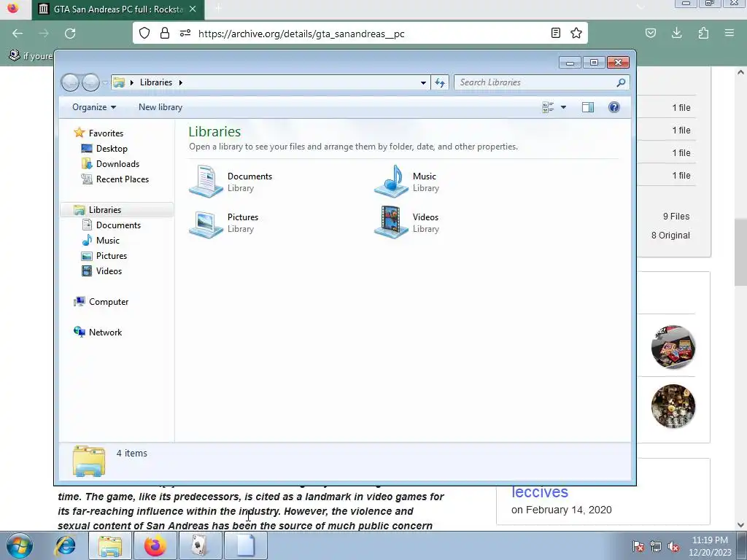This screenshot has height=560, width=747.
Task: Open the Windows Start button
Action: 20,546
